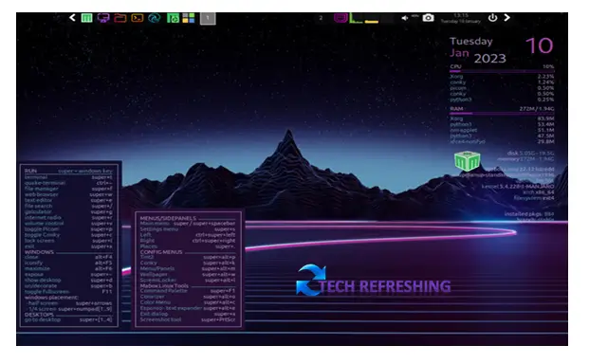Click the nm-applet memory row
Image resolution: width=589 pixels, height=364 pixels.
[x=502, y=130]
